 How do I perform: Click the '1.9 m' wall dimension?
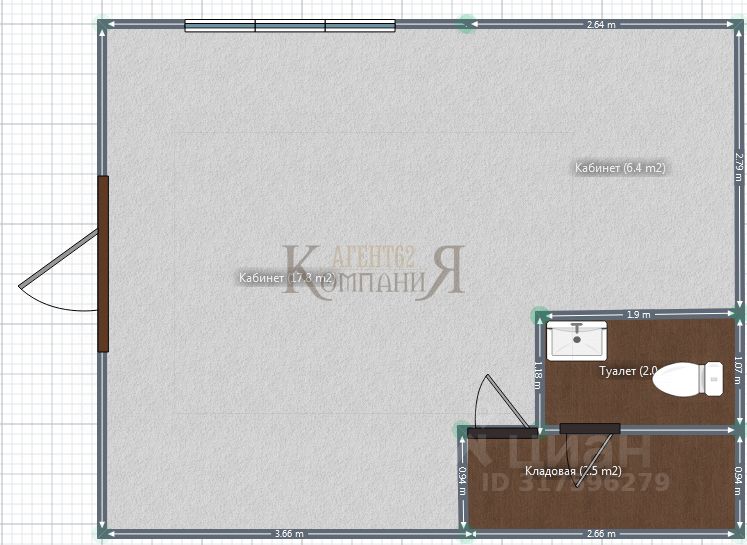[639, 314]
